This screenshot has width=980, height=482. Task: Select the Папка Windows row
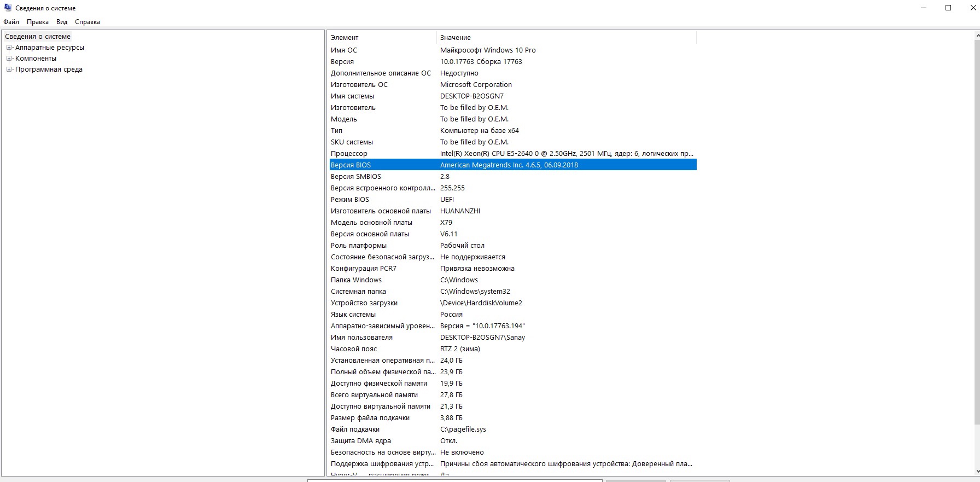pos(512,280)
